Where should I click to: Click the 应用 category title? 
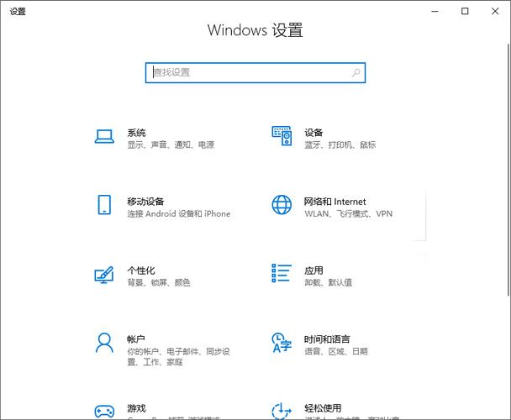coord(313,270)
